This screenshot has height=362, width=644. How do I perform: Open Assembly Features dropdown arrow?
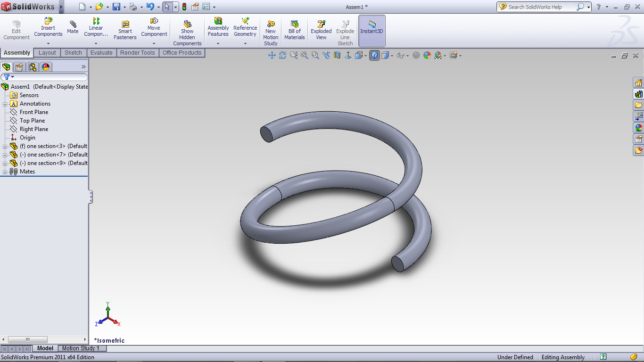(x=218, y=43)
